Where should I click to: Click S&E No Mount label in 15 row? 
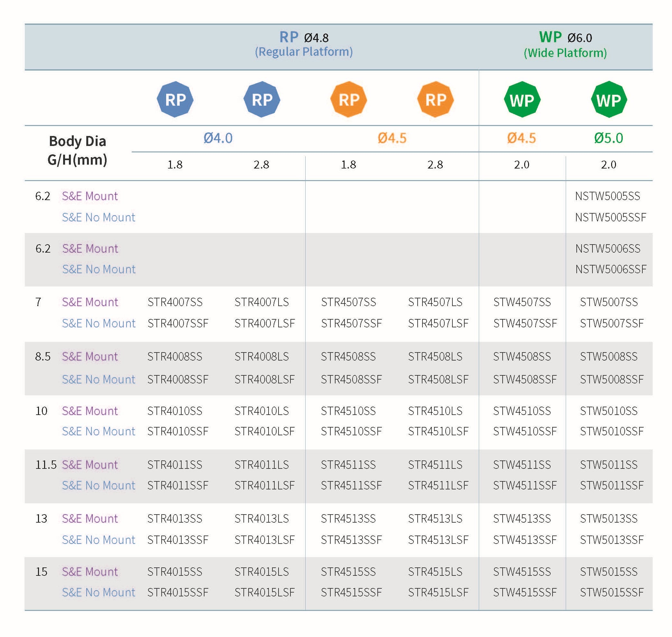[x=99, y=592]
